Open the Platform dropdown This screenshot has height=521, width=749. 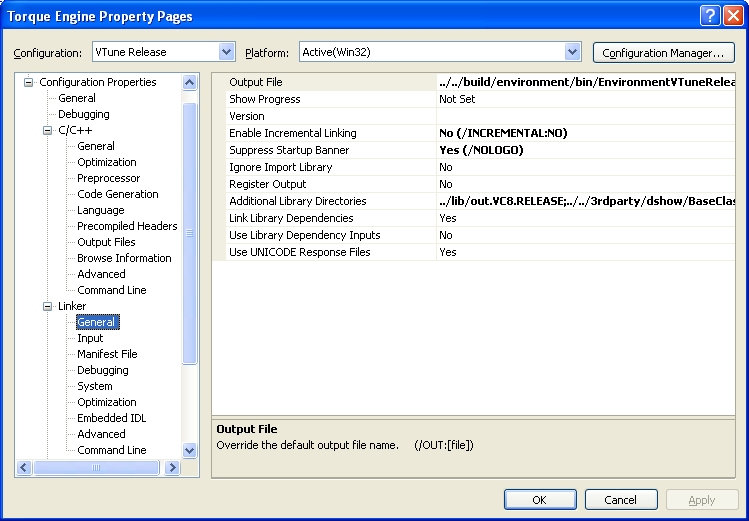click(x=572, y=52)
